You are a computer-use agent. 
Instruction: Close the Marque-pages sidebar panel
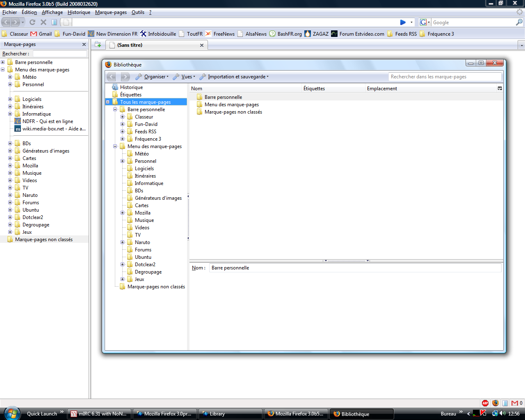(x=84, y=44)
